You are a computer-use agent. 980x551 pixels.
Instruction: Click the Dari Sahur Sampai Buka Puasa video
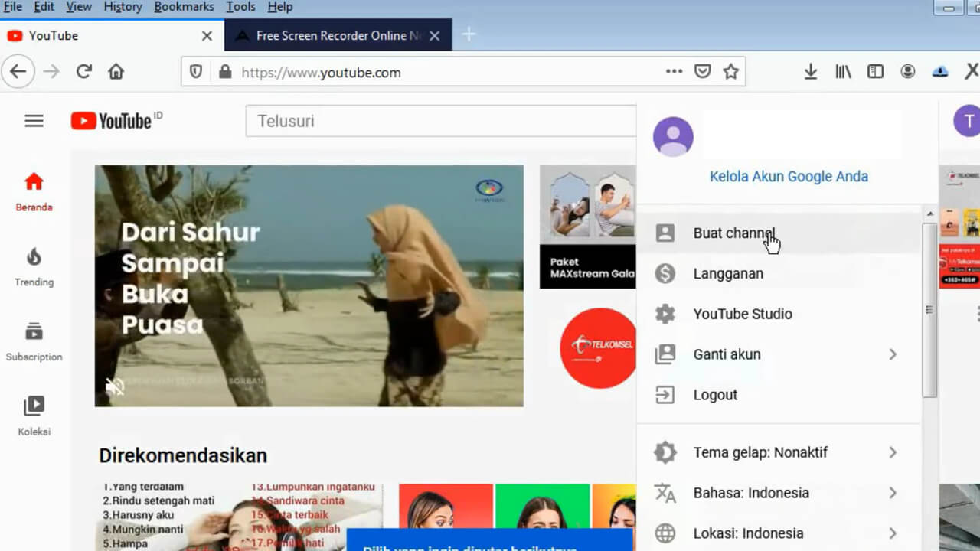(309, 285)
